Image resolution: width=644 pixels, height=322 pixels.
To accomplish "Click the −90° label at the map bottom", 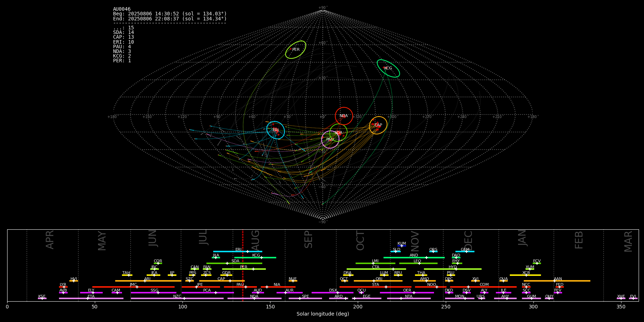I will (x=323, y=222).
